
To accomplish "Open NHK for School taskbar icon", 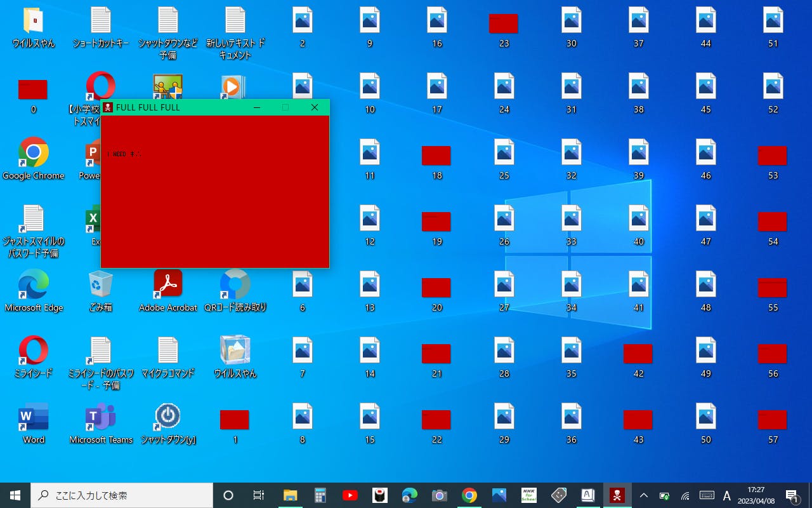I will tap(528, 495).
